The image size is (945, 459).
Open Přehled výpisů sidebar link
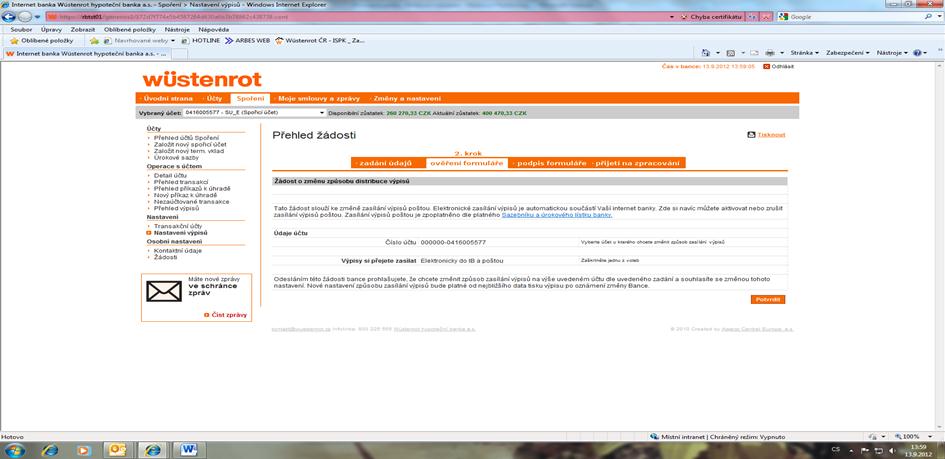coord(176,208)
